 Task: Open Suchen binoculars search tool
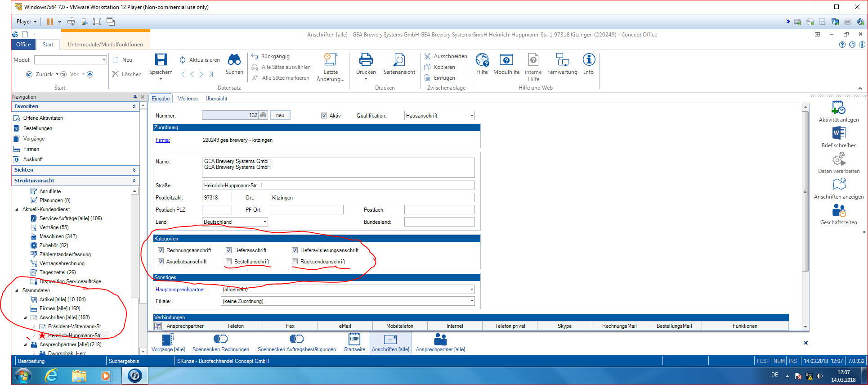234,60
